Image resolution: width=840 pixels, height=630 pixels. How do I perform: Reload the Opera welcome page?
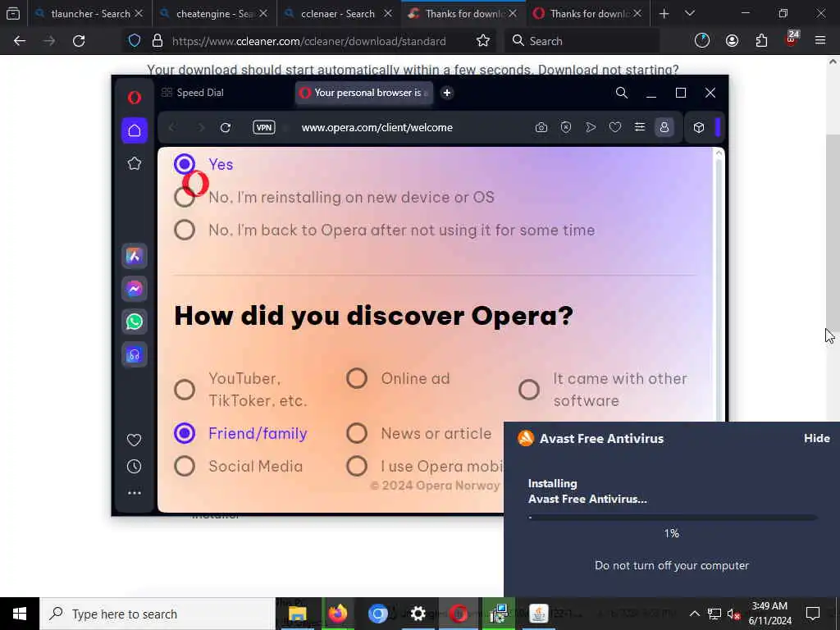click(x=226, y=127)
